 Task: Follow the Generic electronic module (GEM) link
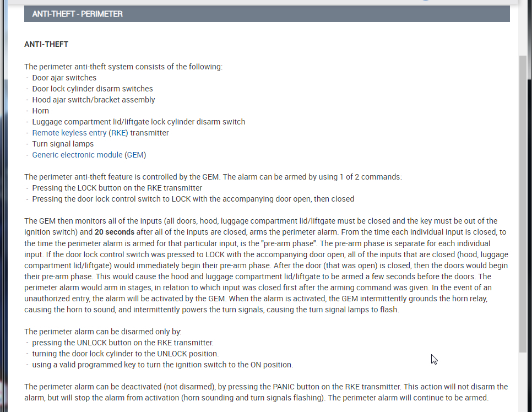pyautogui.click(x=89, y=155)
